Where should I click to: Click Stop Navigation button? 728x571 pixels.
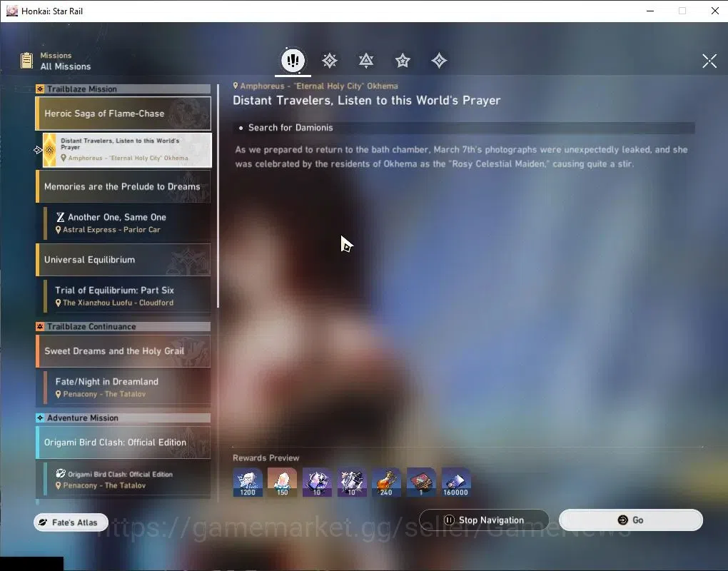484,520
